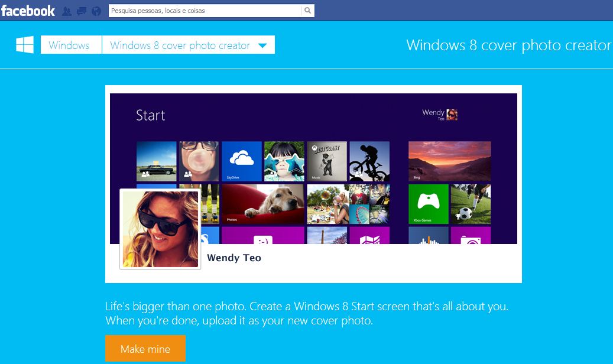This screenshot has height=364, width=613.
Task: Click the large sunglasses profile picture
Action: (x=160, y=229)
